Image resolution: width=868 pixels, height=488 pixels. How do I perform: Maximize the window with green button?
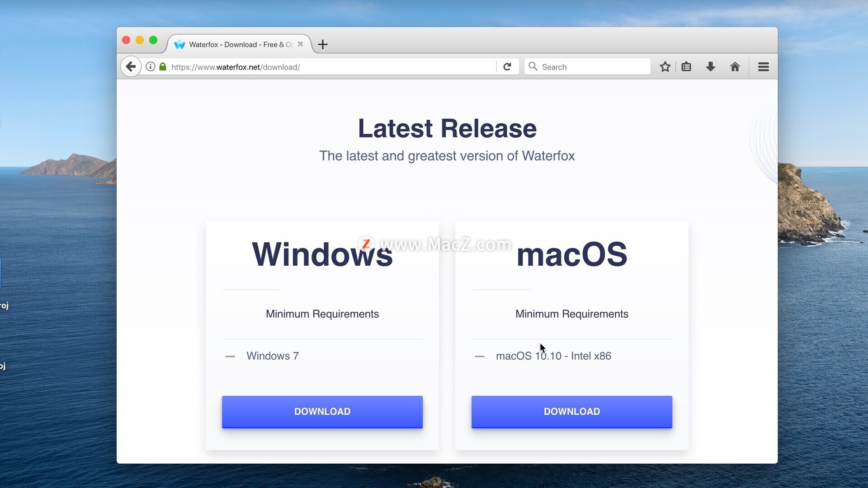point(153,40)
